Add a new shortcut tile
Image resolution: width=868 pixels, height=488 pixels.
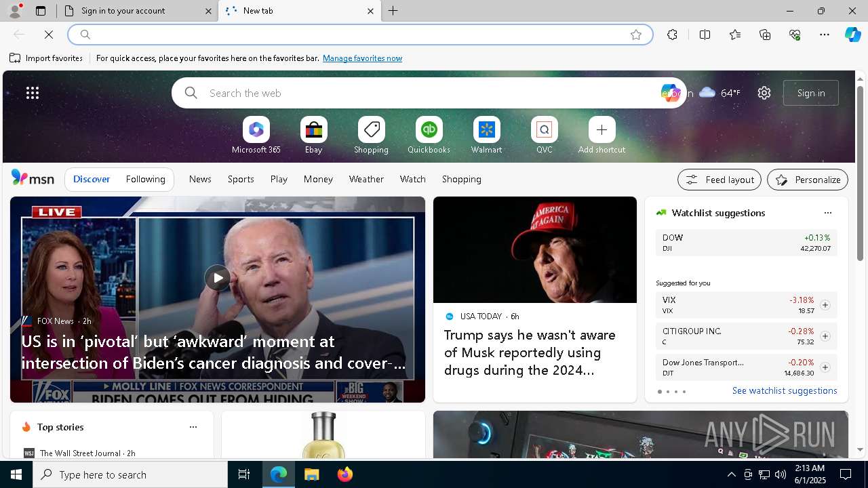click(x=601, y=136)
